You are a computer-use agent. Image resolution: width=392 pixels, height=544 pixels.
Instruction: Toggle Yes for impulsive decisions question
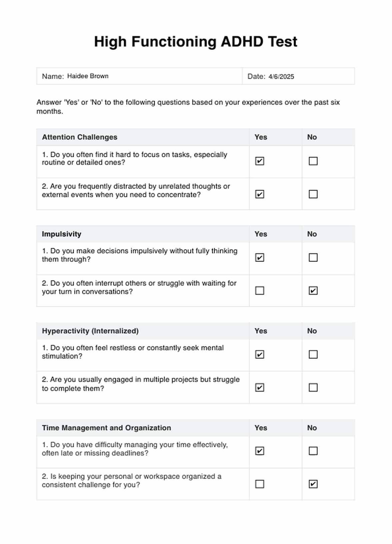[x=260, y=258]
